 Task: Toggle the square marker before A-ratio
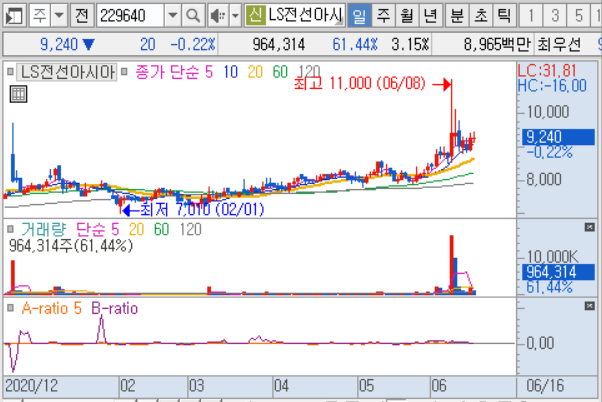coord(10,308)
